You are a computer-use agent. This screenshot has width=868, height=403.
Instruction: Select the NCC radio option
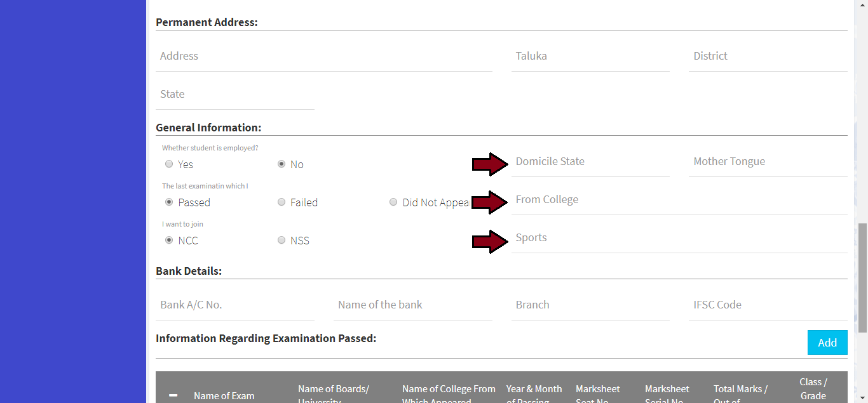169,241
